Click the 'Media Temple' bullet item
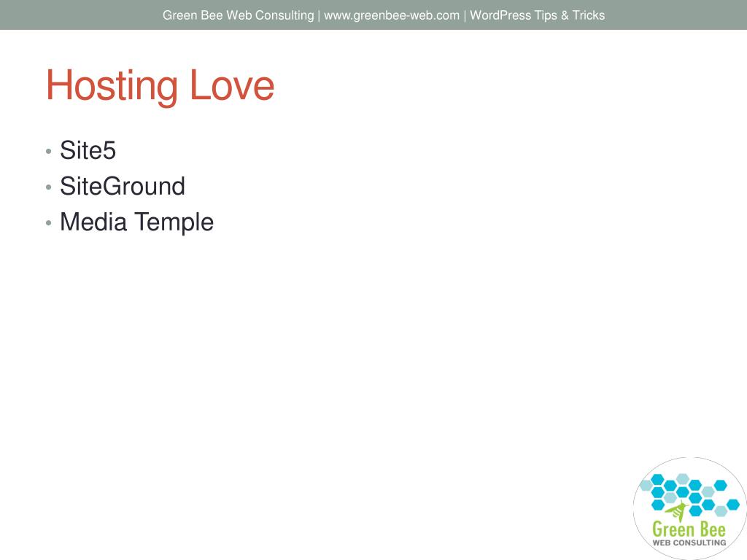The width and height of the screenshot is (747, 560). (136, 222)
